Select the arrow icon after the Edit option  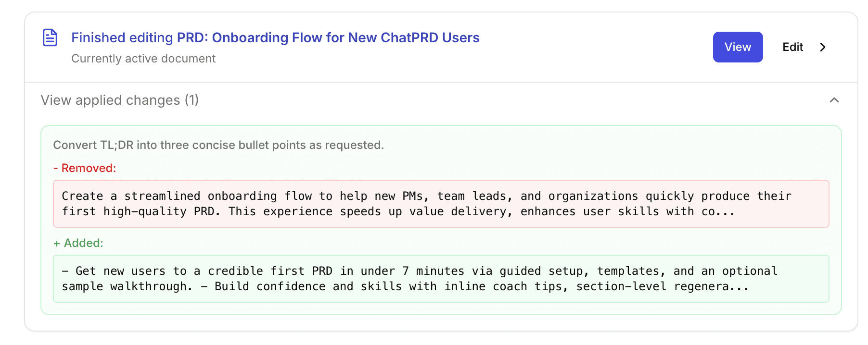point(823,47)
